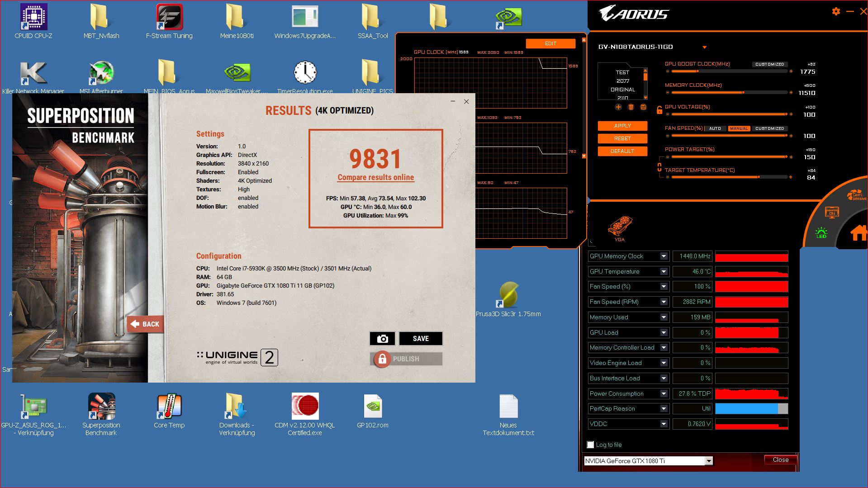868x488 pixels.
Task: Select the ORIGINAL profile
Action: pos(622,90)
